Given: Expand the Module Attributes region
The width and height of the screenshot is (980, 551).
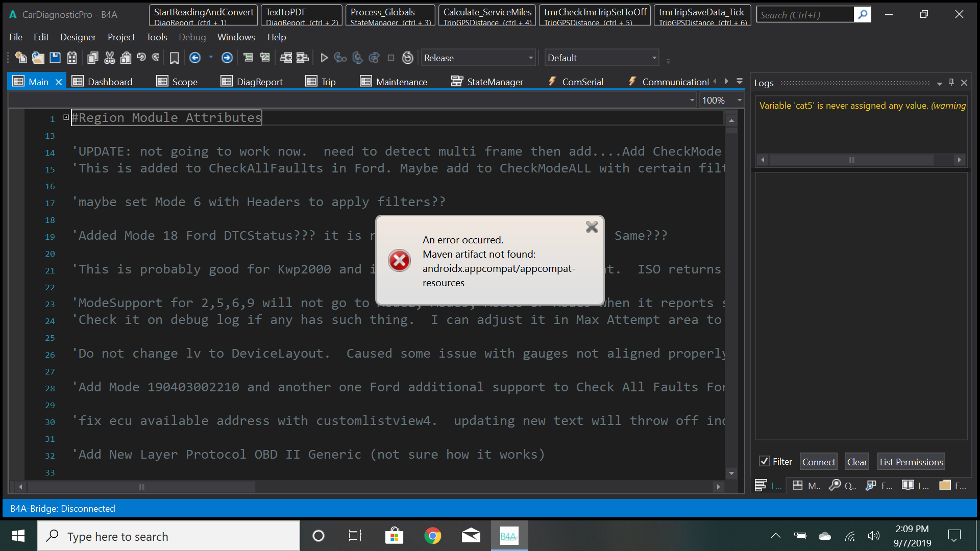Looking at the screenshot, I should (66, 117).
